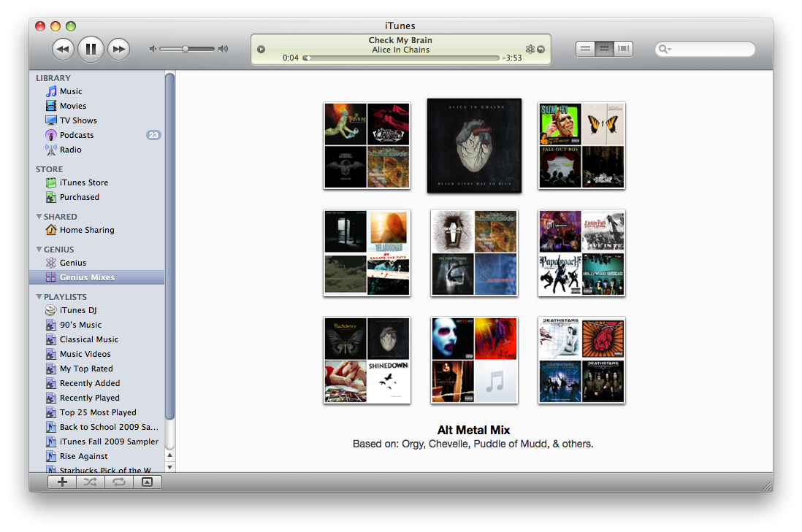The height and width of the screenshot is (532, 802).
Task: Skip to the next track
Action: [118, 49]
